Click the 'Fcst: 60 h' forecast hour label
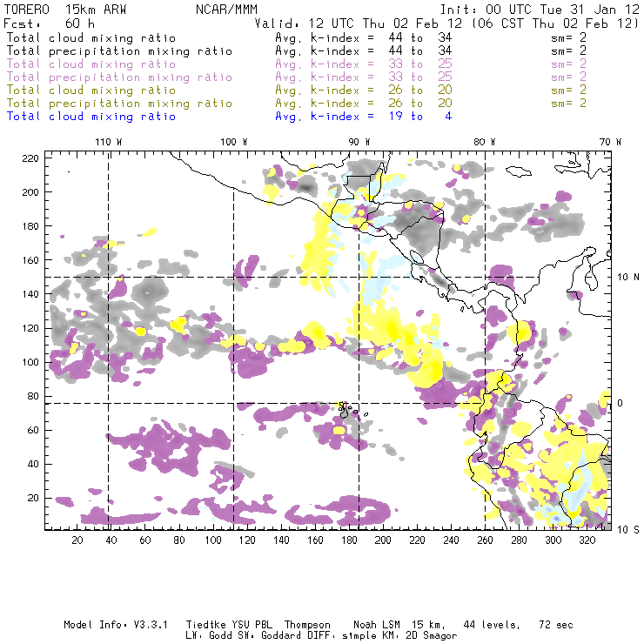Image resolution: width=644 pixels, height=644 pixels. pyautogui.click(x=50, y=23)
